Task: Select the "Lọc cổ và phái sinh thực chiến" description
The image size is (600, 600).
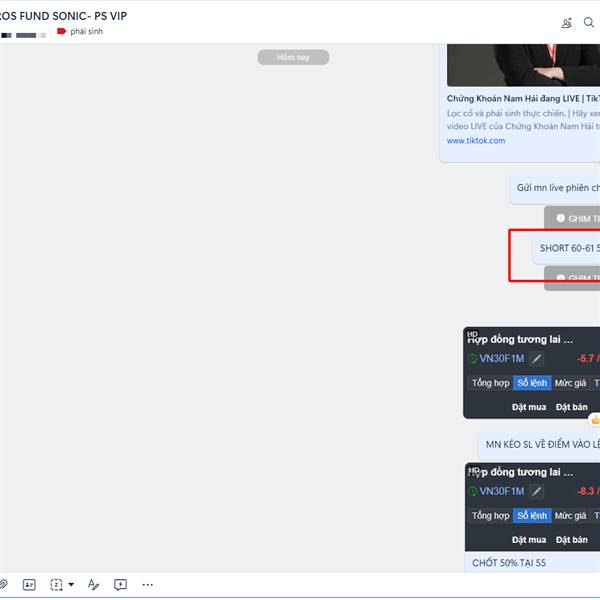Action: click(523, 119)
